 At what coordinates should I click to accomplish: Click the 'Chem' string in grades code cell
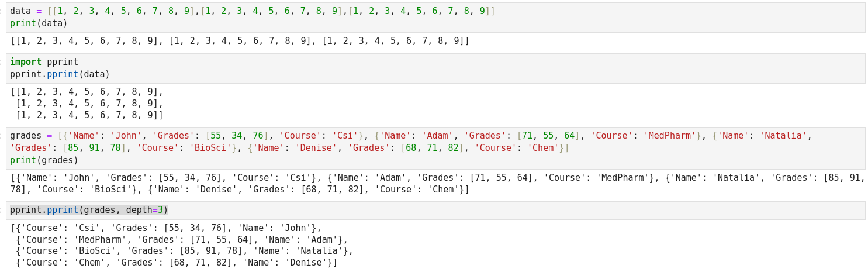pos(543,148)
